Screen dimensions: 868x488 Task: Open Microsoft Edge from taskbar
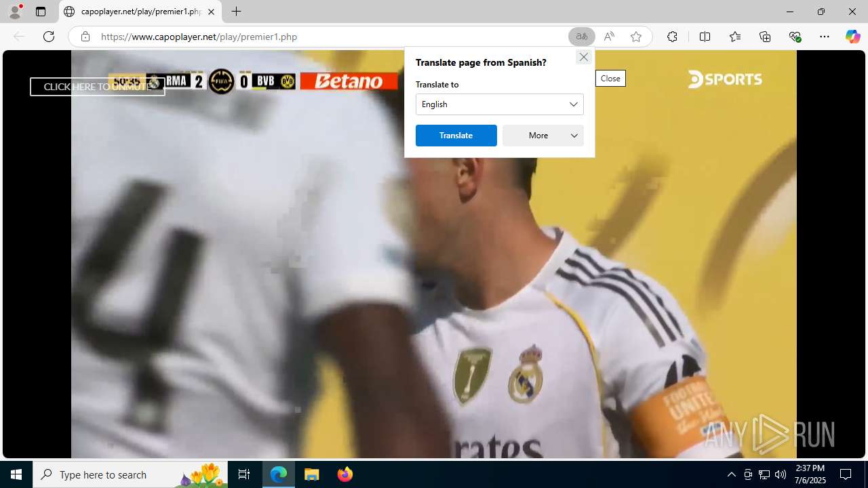(x=279, y=474)
